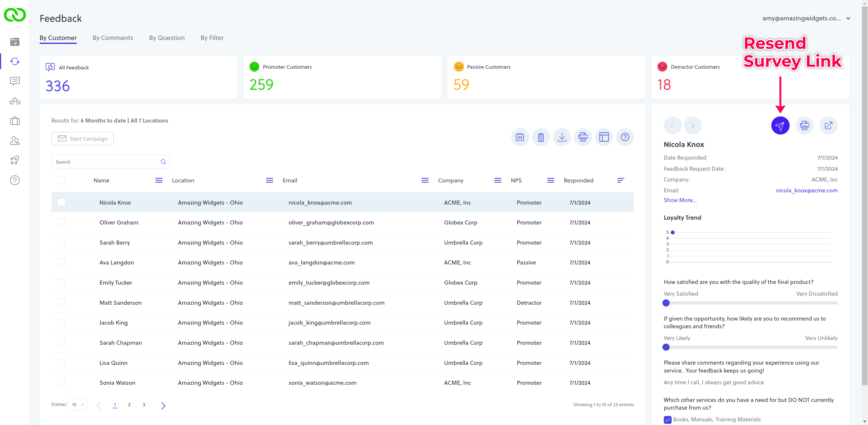
Task: Click the download icon in the results toolbar
Action: pyautogui.click(x=562, y=137)
